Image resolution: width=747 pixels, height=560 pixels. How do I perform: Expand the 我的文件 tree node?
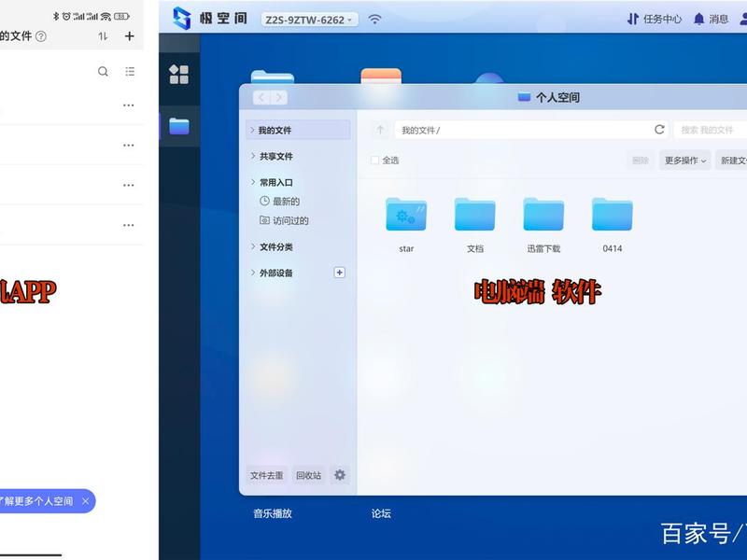[x=252, y=130]
